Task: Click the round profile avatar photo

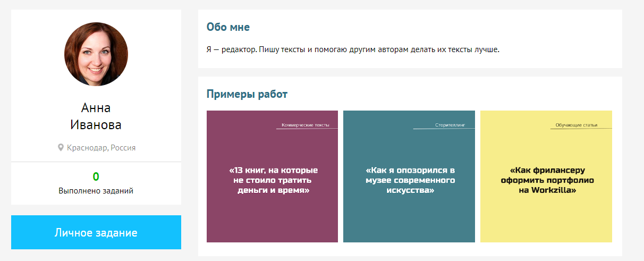Action: tap(96, 54)
